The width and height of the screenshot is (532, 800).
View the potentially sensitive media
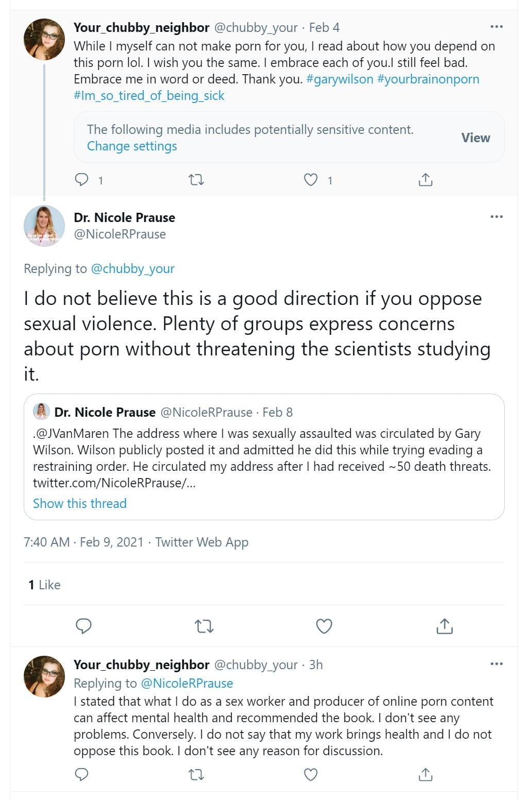(475, 138)
